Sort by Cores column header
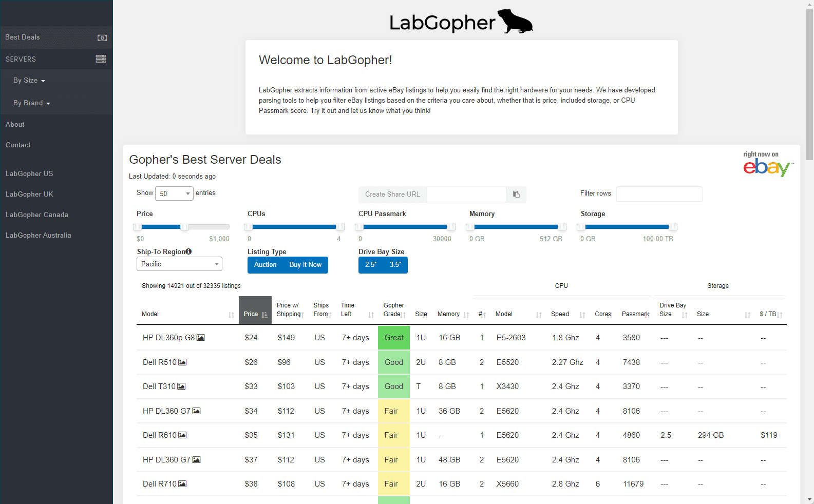Image resolution: width=814 pixels, height=504 pixels. pos(603,314)
